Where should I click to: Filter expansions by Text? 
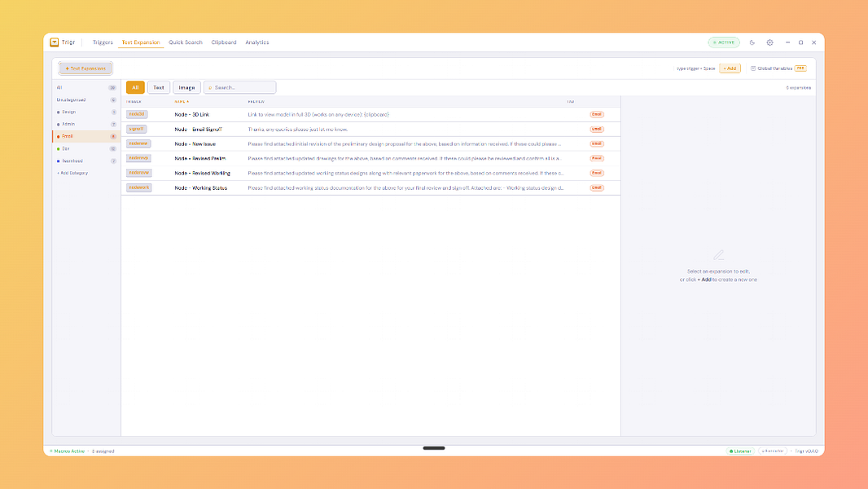158,87
